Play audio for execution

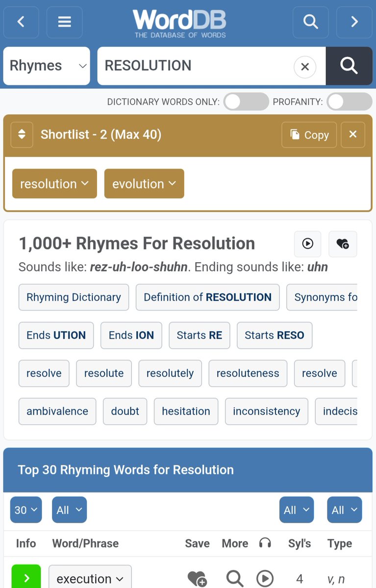265,579
